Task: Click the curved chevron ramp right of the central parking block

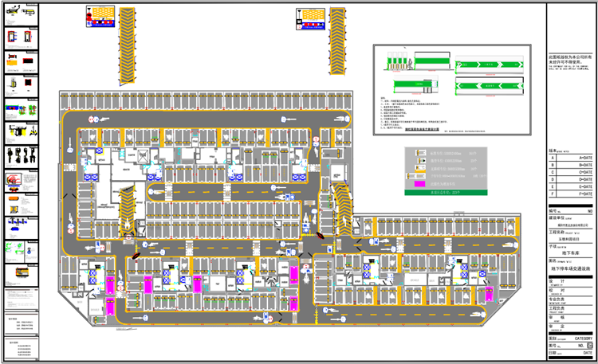Action: click(342, 209)
